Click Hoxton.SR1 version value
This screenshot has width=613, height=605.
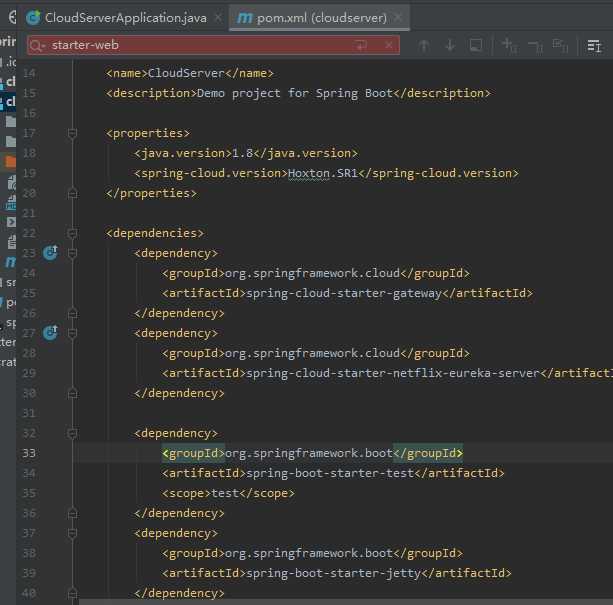323,173
